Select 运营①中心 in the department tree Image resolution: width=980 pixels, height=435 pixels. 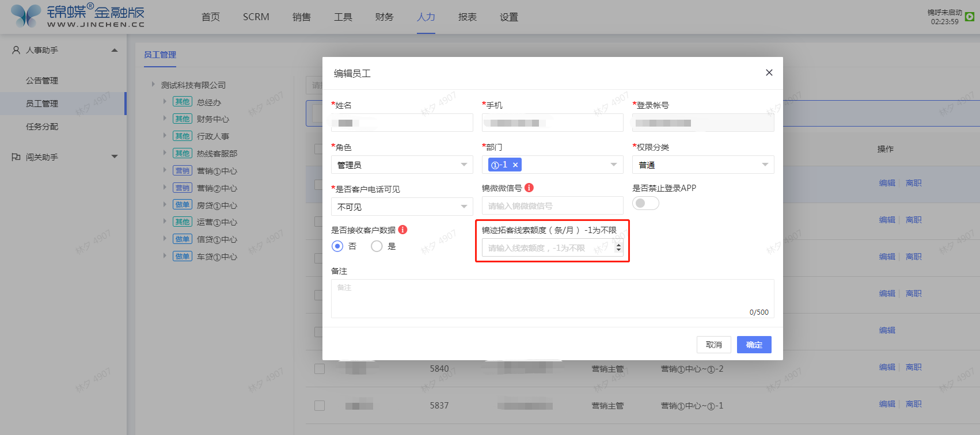click(x=217, y=222)
